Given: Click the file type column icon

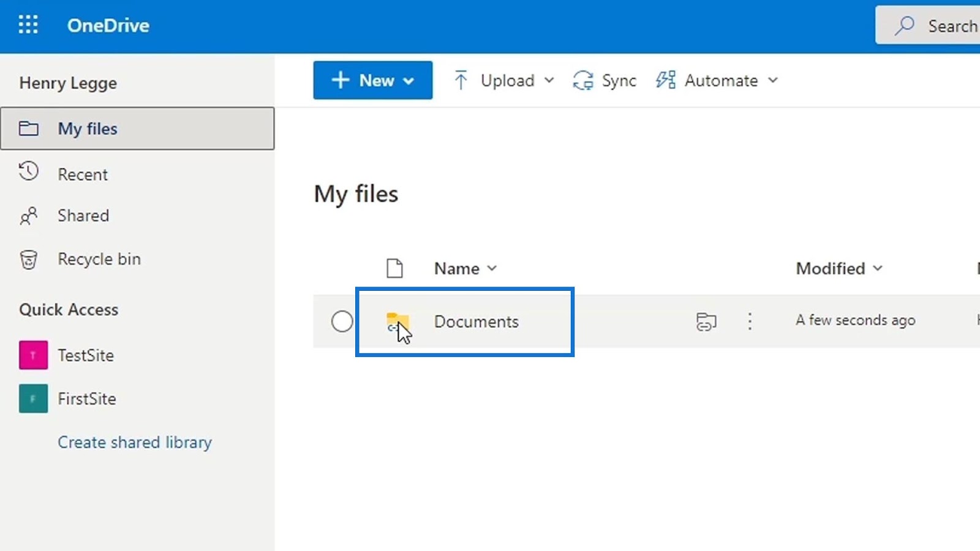Looking at the screenshot, I should pyautogui.click(x=394, y=268).
